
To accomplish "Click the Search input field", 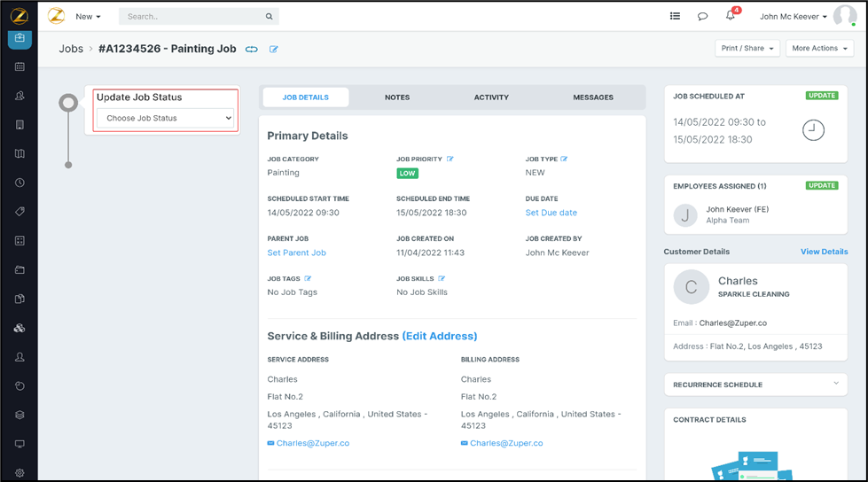I will pos(193,16).
